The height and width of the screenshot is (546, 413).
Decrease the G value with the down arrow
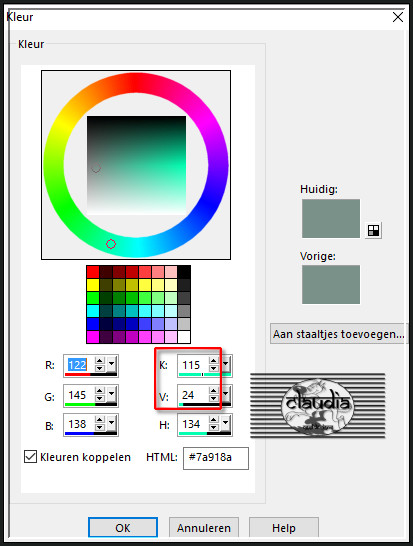tap(100, 398)
